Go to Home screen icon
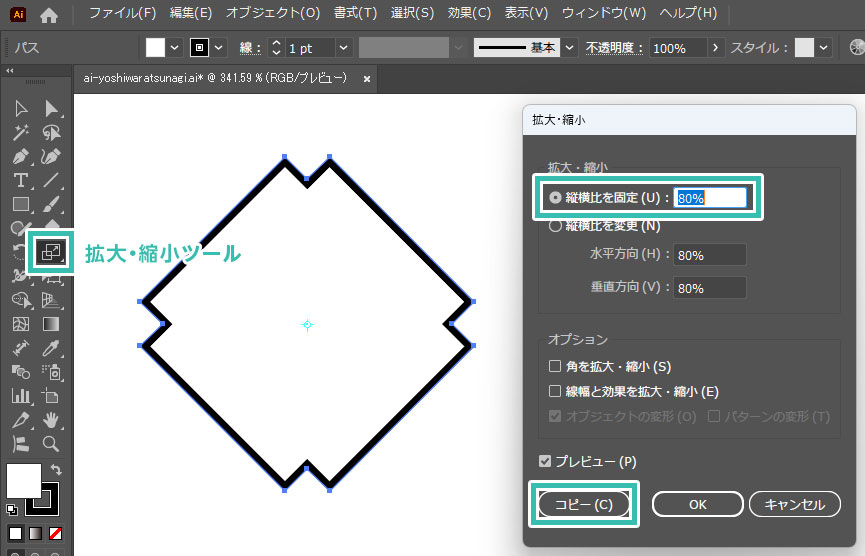Image resolution: width=865 pixels, height=556 pixels. tap(49, 14)
